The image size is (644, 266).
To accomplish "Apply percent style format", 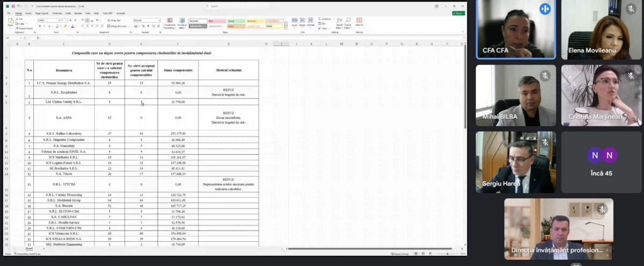I will [x=143, y=26].
